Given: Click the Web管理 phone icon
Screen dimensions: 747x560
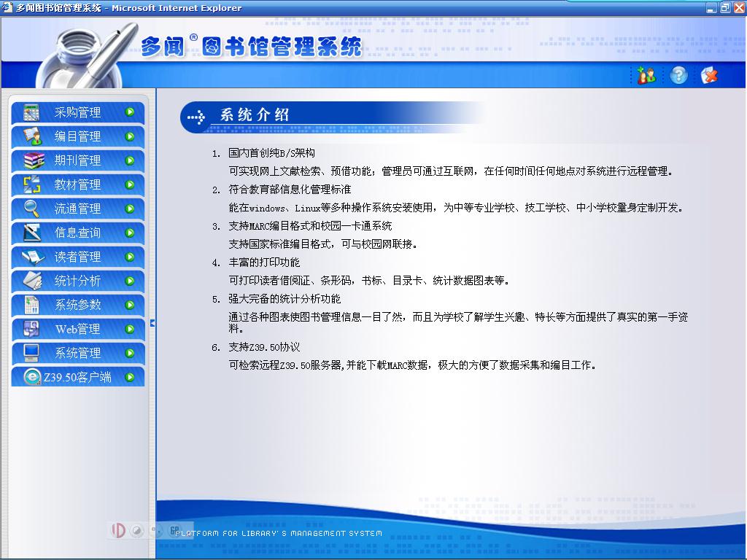Looking at the screenshot, I should [x=32, y=329].
